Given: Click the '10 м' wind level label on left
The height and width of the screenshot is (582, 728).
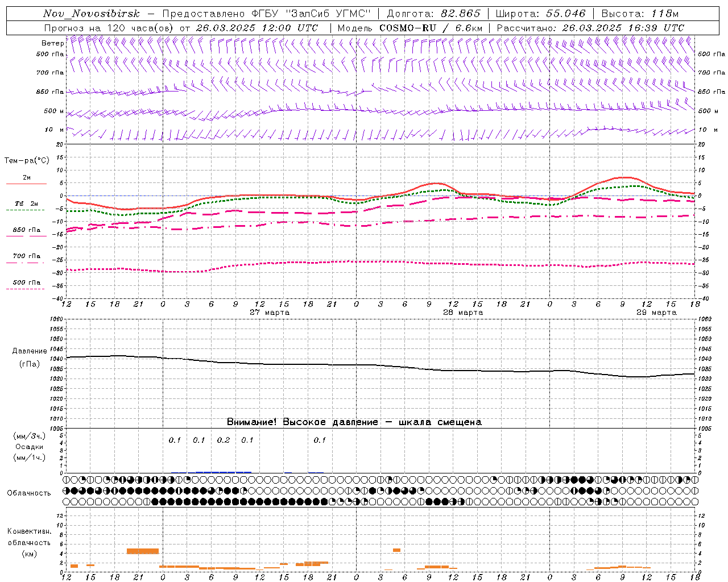Looking at the screenshot, I should click(x=54, y=130).
